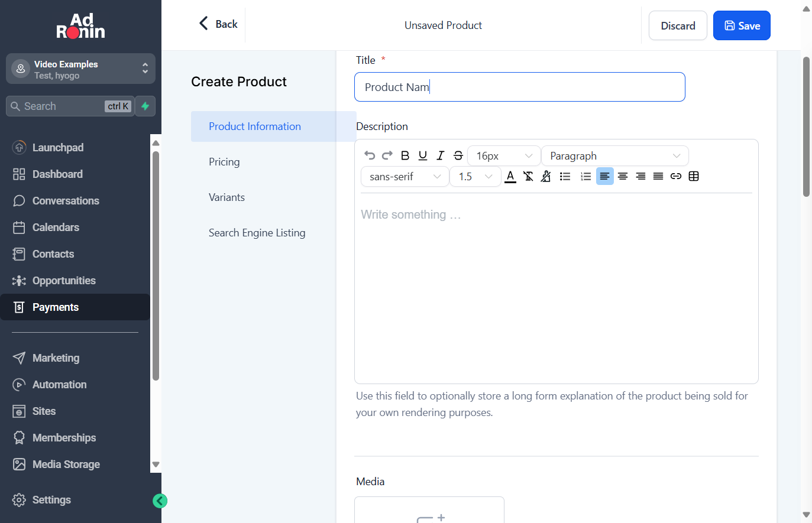Viewport: 812px width, 523px height.
Task: Clear text formatting in description editor
Action: coord(528,176)
